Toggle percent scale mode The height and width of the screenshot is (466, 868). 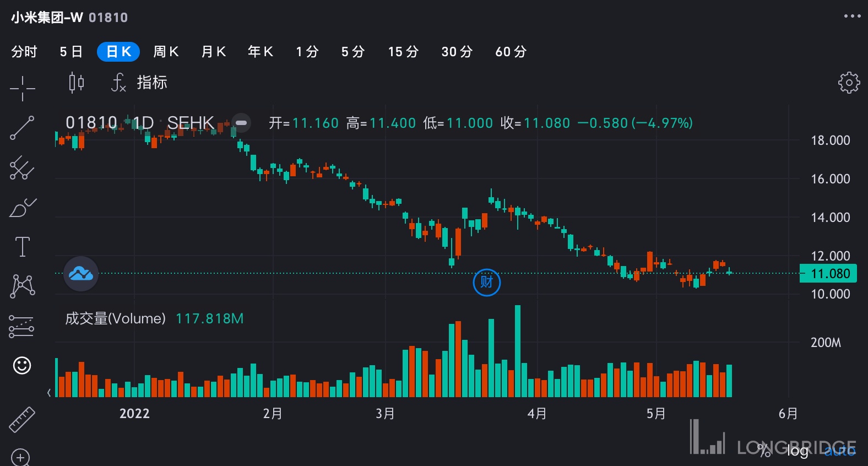pos(764,451)
